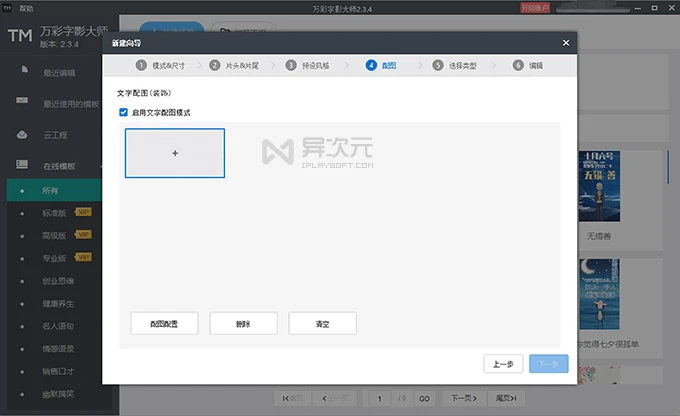The image size is (680, 416).
Task: Close the 新建向导 wizard dialog
Action: pyautogui.click(x=566, y=43)
